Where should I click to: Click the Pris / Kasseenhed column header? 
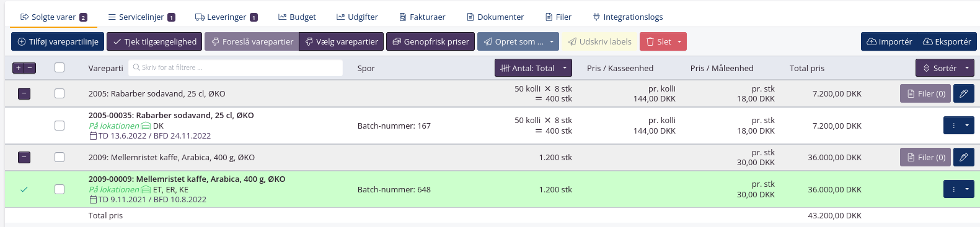pyautogui.click(x=620, y=68)
